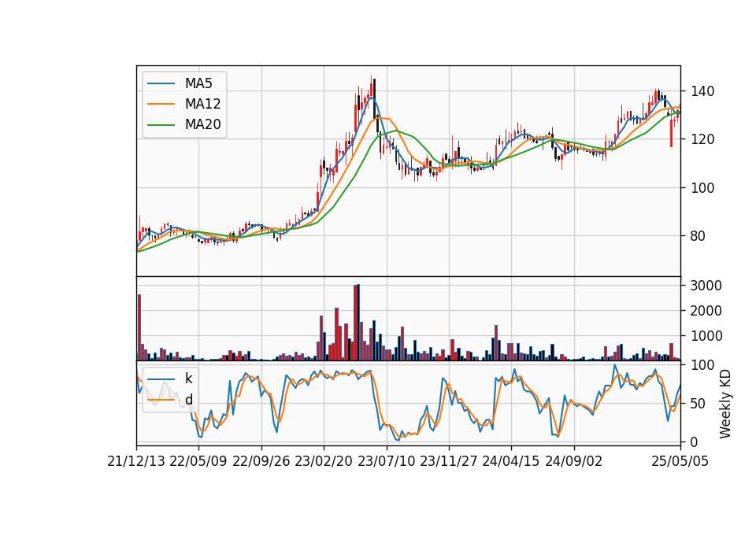Image resolution: width=756 pixels, height=543 pixels.
Task: Click the MA12 legend label
Action: click(x=203, y=104)
